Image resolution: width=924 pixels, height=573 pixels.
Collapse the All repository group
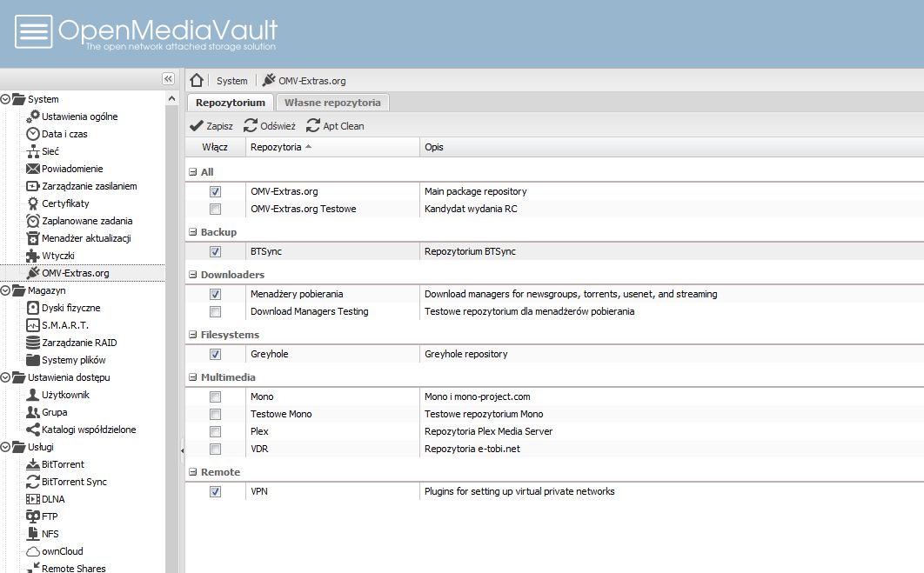click(x=192, y=172)
